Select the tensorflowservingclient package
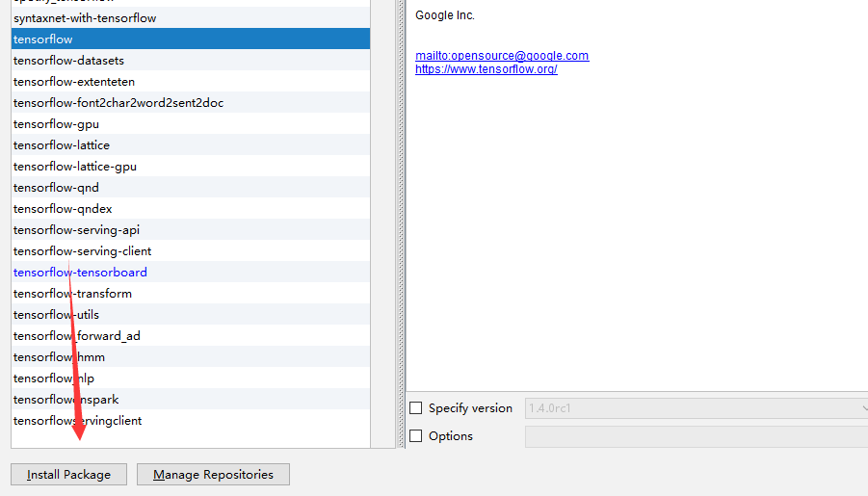Image resolution: width=868 pixels, height=496 pixels. point(191,420)
